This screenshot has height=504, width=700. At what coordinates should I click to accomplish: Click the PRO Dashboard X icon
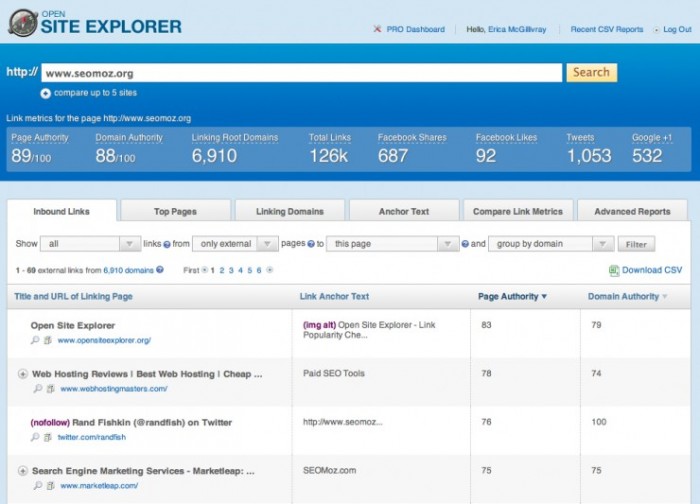click(x=377, y=29)
